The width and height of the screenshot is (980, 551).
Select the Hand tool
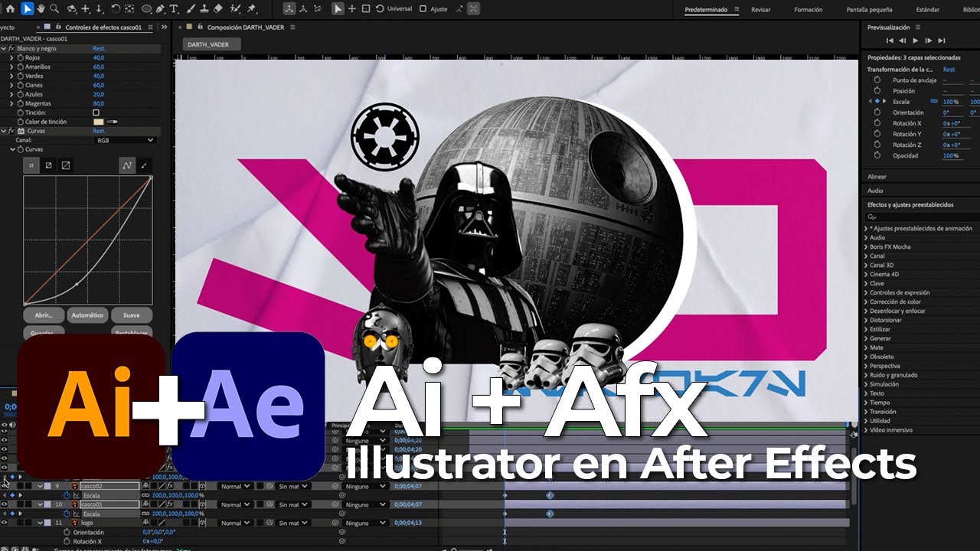point(41,9)
